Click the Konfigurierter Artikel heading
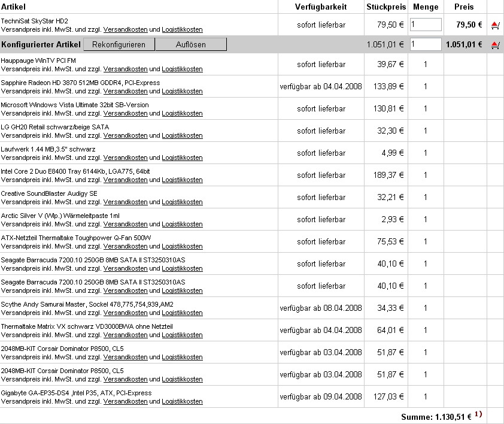 pyautogui.click(x=41, y=44)
